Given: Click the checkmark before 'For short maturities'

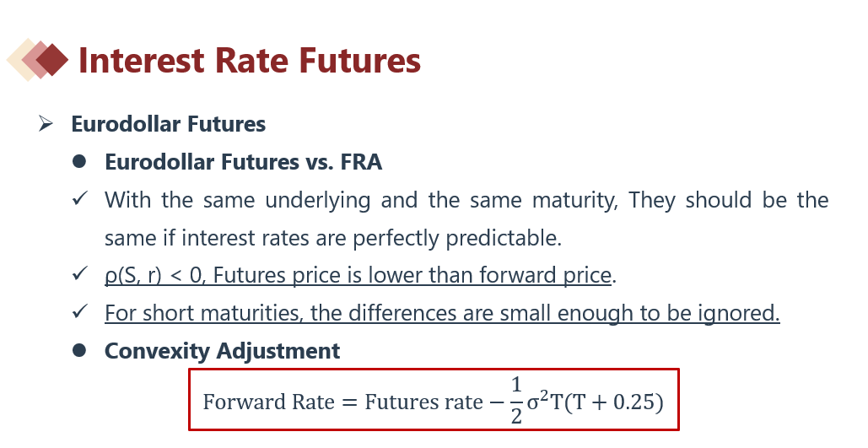Looking at the screenshot, I should [x=80, y=312].
